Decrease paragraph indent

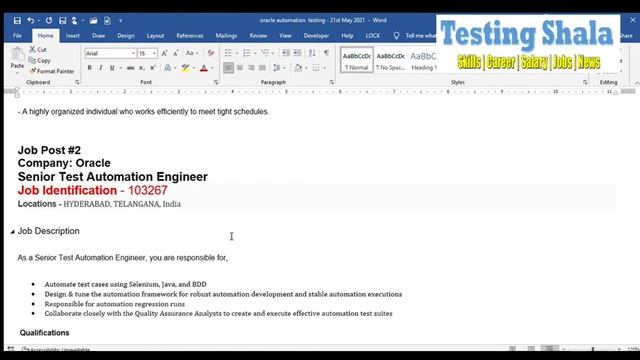tap(286, 53)
